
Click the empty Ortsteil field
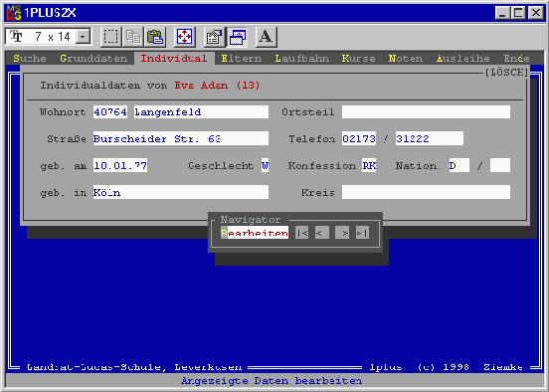tap(426, 112)
